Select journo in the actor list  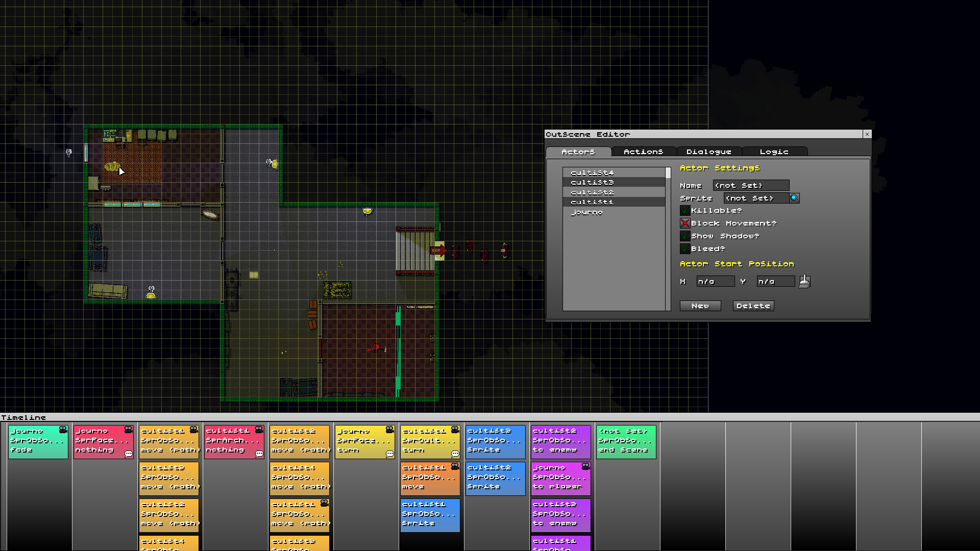(x=587, y=212)
